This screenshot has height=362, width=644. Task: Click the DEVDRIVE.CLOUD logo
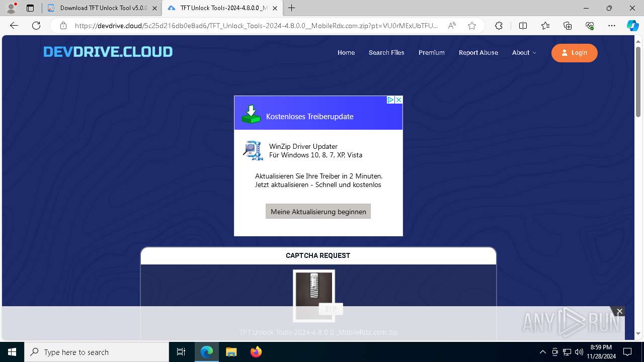pyautogui.click(x=108, y=52)
